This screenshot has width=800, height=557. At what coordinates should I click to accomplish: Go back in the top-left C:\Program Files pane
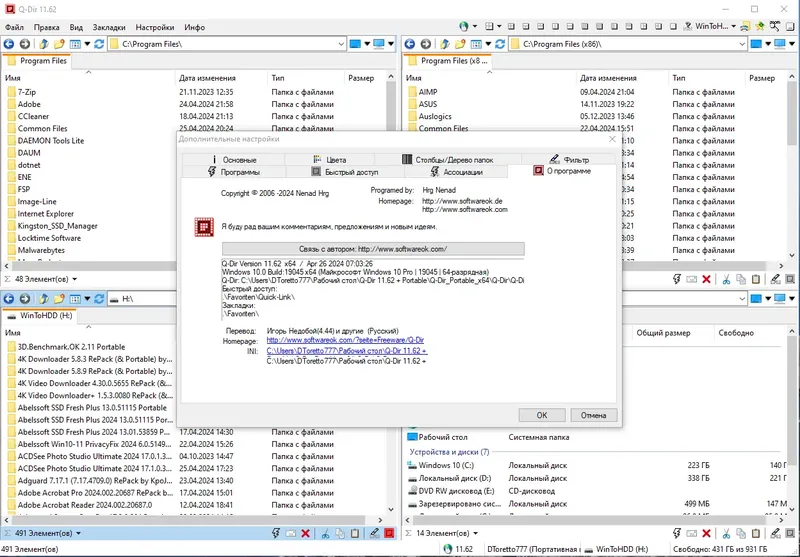tap(9, 44)
